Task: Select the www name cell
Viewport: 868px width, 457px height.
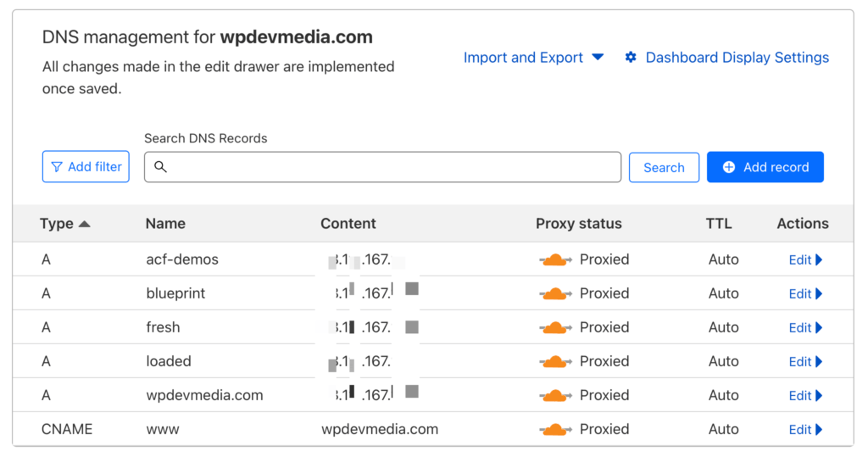Action: pos(162,429)
